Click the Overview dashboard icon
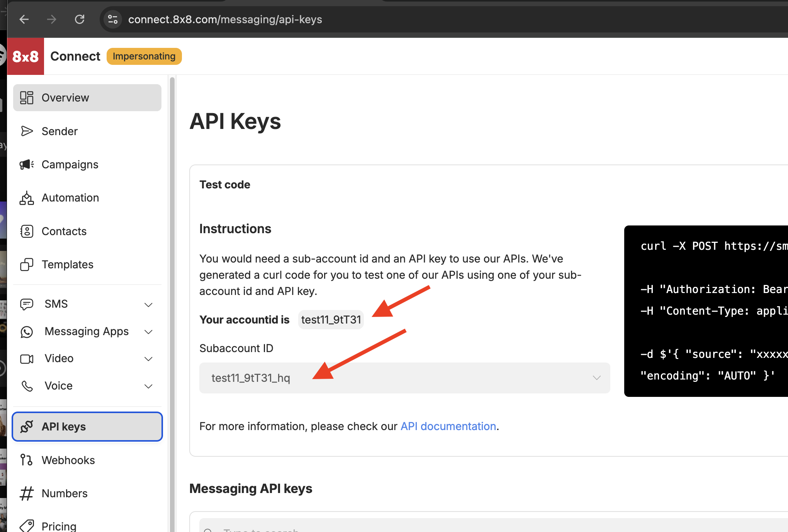788x532 pixels. [27, 98]
